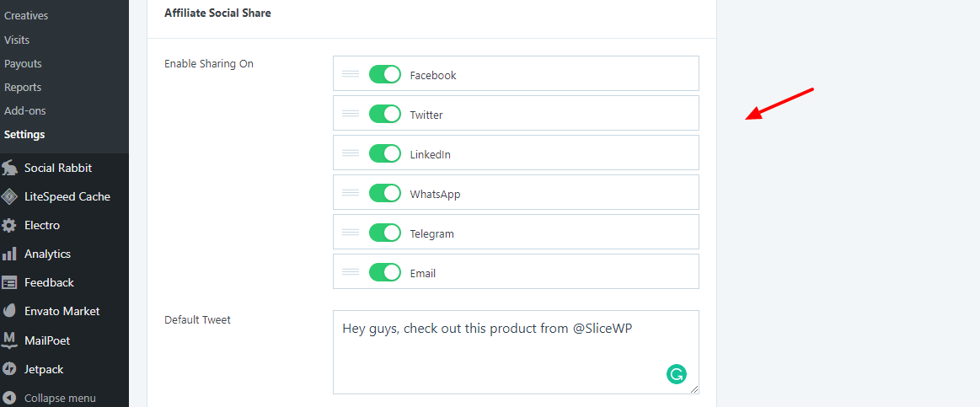980x407 pixels.
Task: Click the Feedback form icon
Action: (10, 282)
